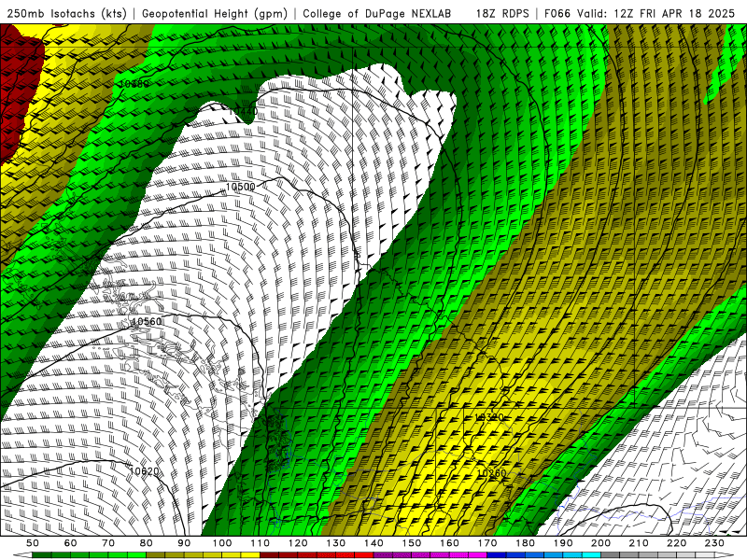Click the 130 kt color bar label

click(336, 543)
